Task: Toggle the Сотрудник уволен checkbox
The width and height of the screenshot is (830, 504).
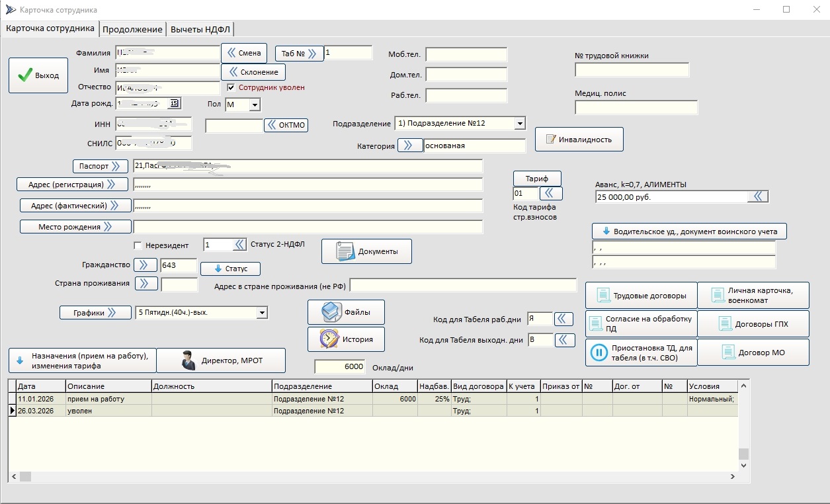Action: point(231,87)
